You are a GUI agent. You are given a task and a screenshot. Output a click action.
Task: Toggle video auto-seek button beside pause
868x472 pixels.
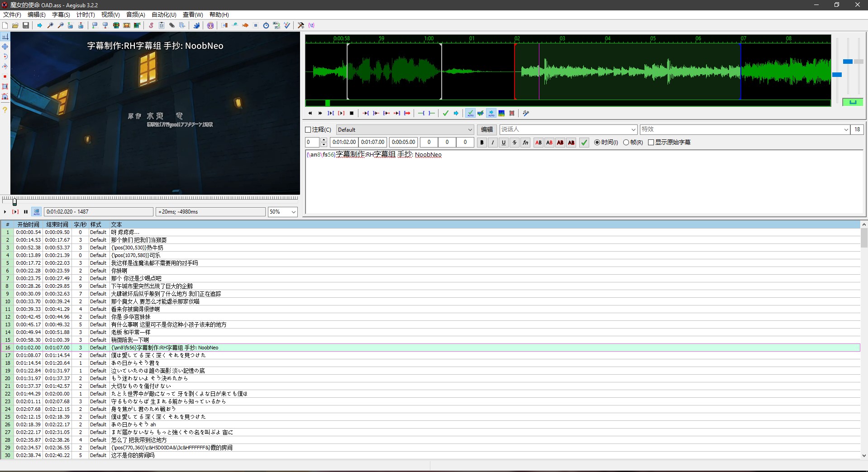point(37,211)
